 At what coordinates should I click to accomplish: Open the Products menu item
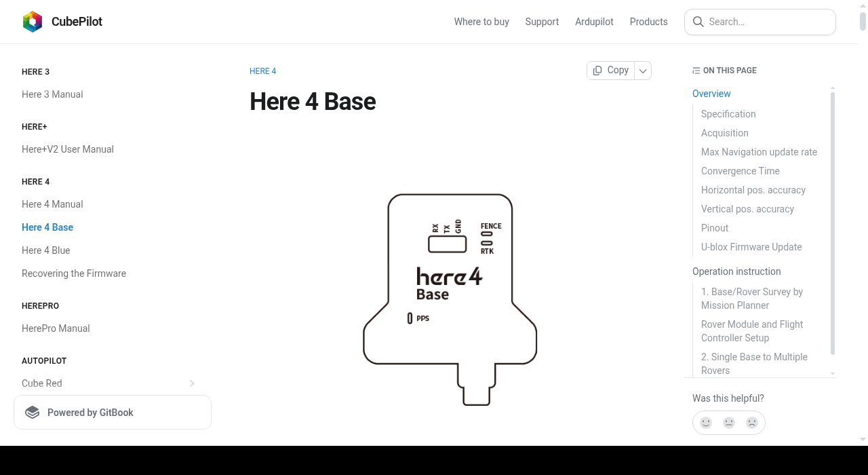649,22
